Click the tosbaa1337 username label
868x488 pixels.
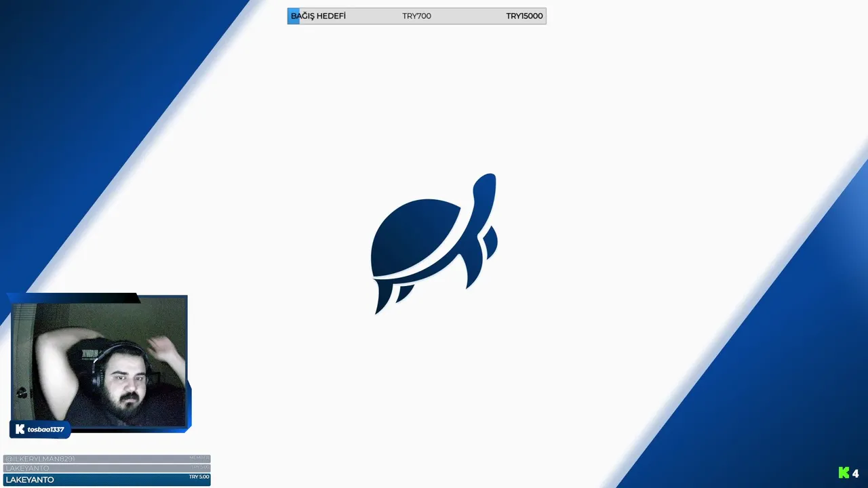[x=45, y=430]
